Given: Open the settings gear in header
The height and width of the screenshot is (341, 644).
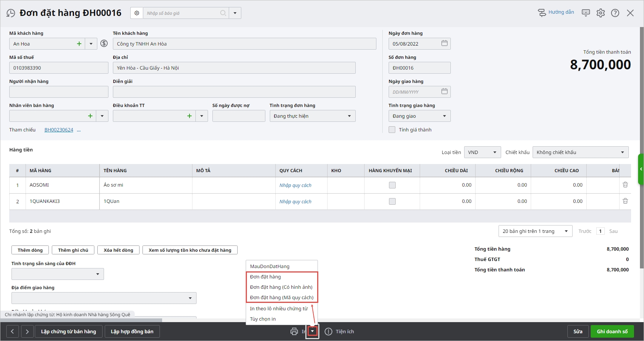Looking at the screenshot, I should [x=600, y=13].
